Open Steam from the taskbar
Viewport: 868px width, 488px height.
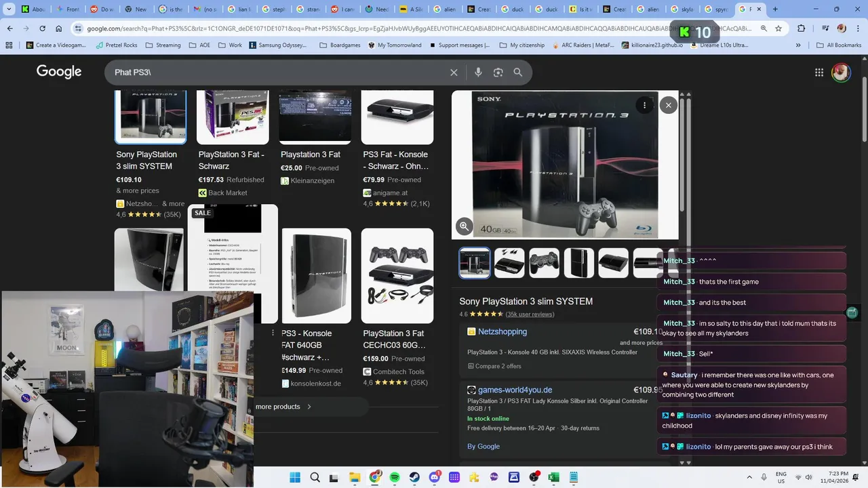[414, 477]
